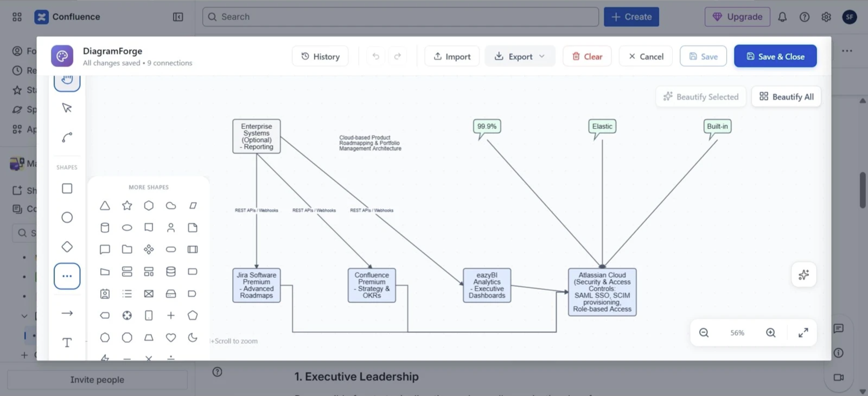Image resolution: width=868 pixels, height=396 pixels.
Task: Pick the circle shape tool
Action: (x=67, y=217)
